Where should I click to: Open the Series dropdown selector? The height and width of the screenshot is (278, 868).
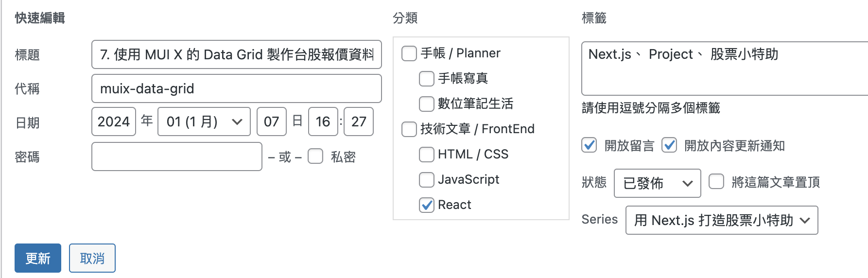click(x=721, y=220)
